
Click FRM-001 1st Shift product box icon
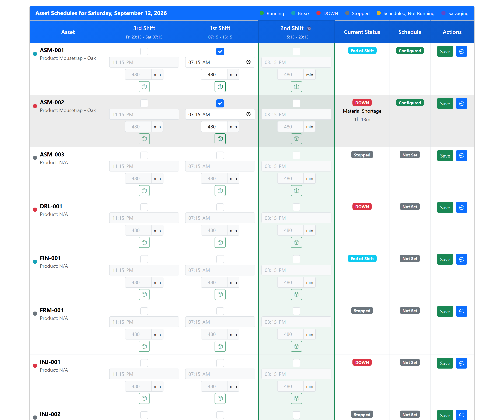point(220,346)
